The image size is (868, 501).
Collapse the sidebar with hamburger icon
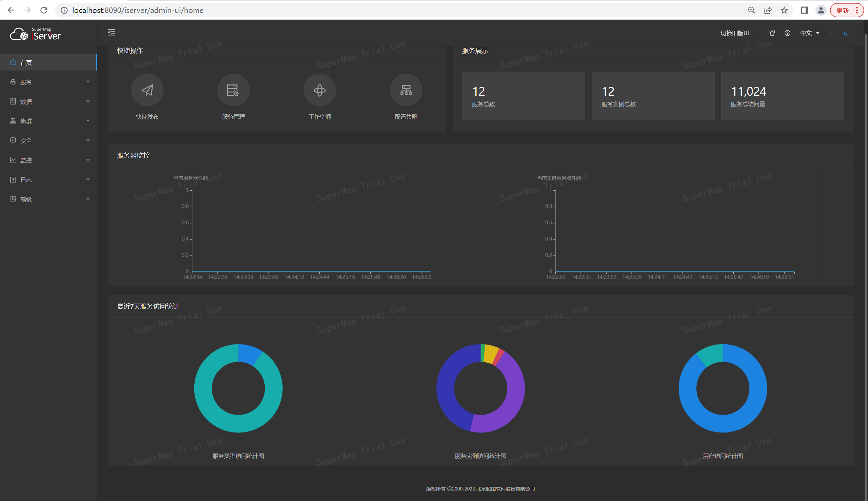pos(112,33)
